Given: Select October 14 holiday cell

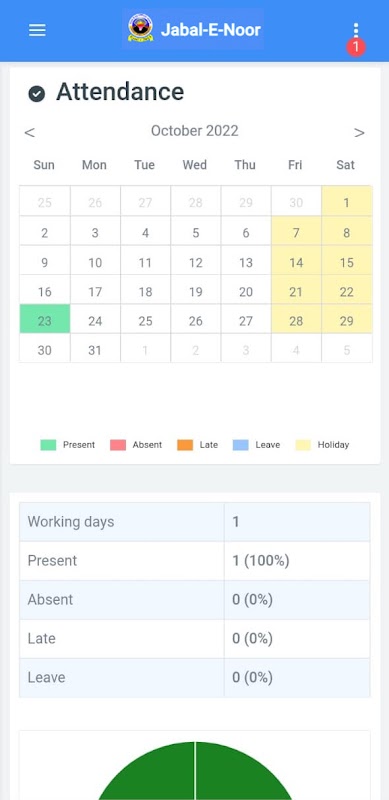Looking at the screenshot, I should pyautogui.click(x=296, y=261).
